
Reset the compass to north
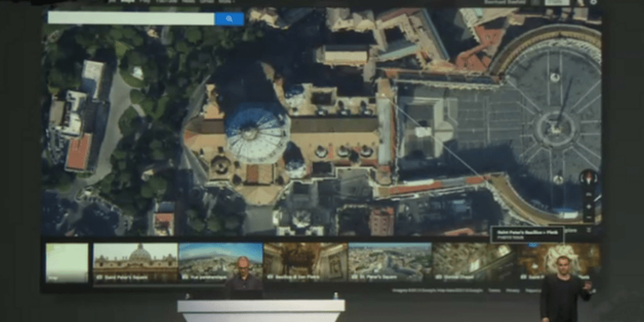click(x=589, y=179)
